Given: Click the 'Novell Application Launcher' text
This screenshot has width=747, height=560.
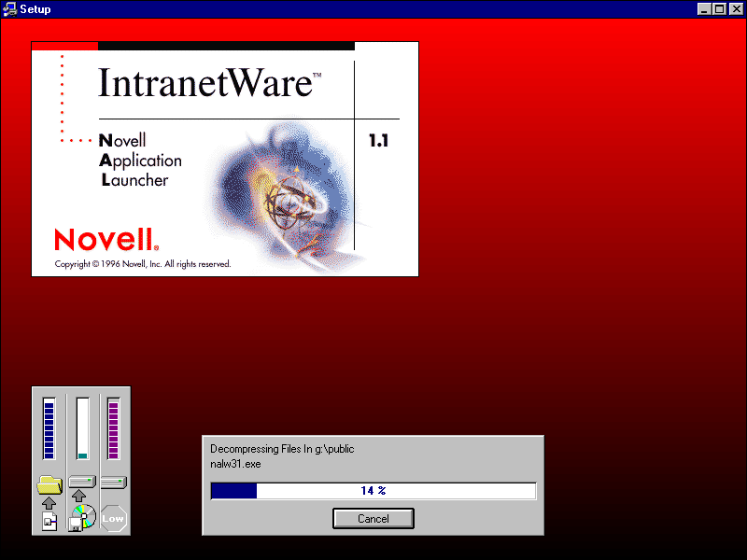Looking at the screenshot, I should coord(140,160).
